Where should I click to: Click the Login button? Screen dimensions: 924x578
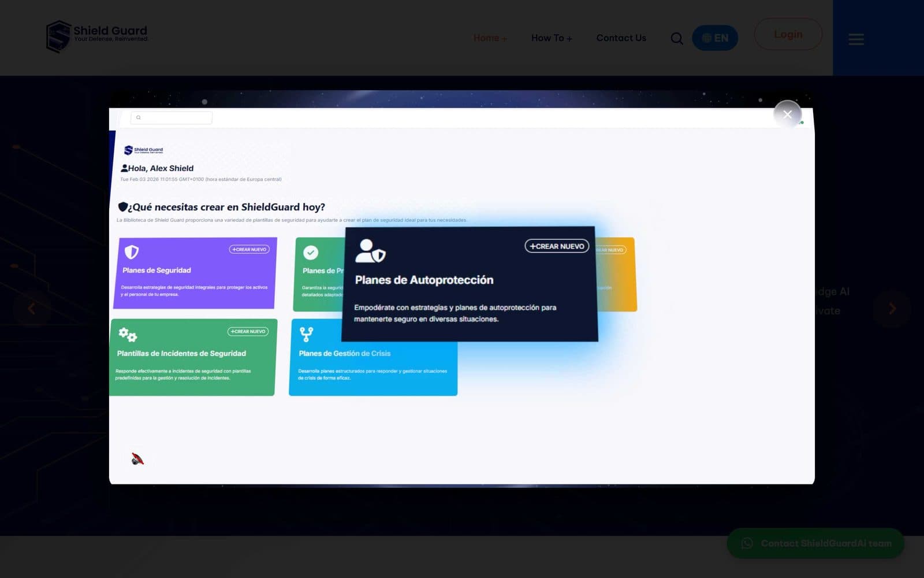(x=788, y=34)
